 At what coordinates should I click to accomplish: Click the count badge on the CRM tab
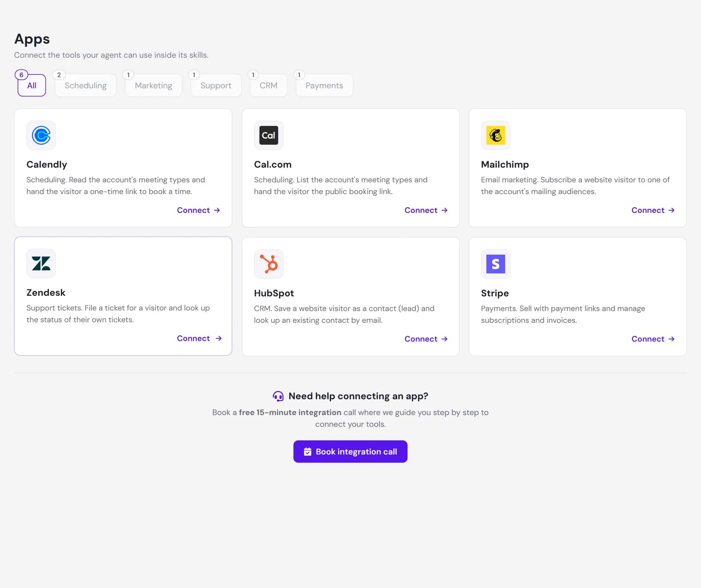(x=253, y=75)
